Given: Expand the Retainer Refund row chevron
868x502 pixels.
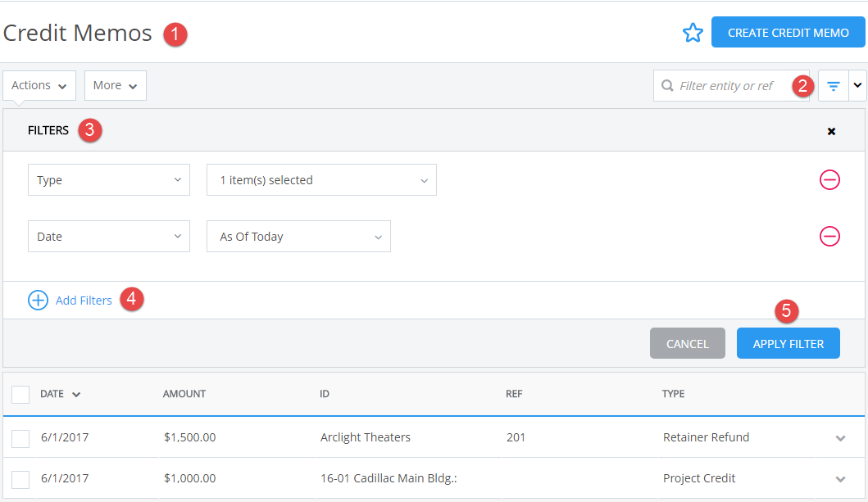Looking at the screenshot, I should [x=840, y=438].
